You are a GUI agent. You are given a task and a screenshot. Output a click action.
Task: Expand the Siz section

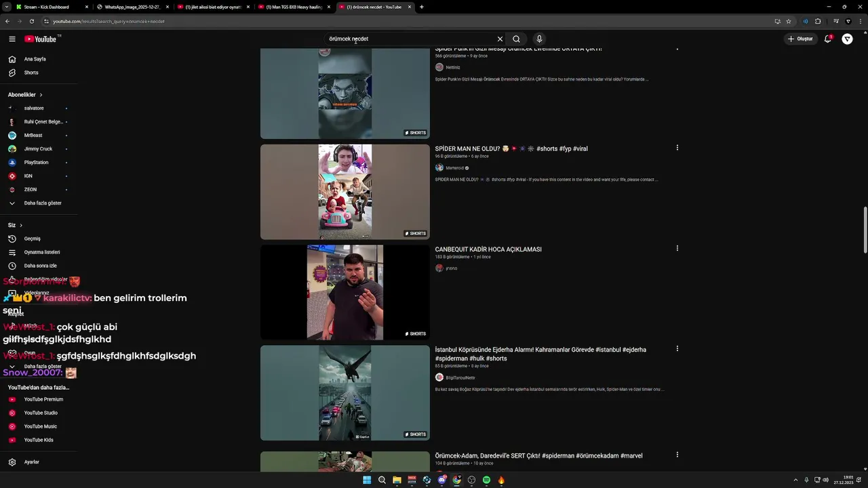(x=15, y=225)
